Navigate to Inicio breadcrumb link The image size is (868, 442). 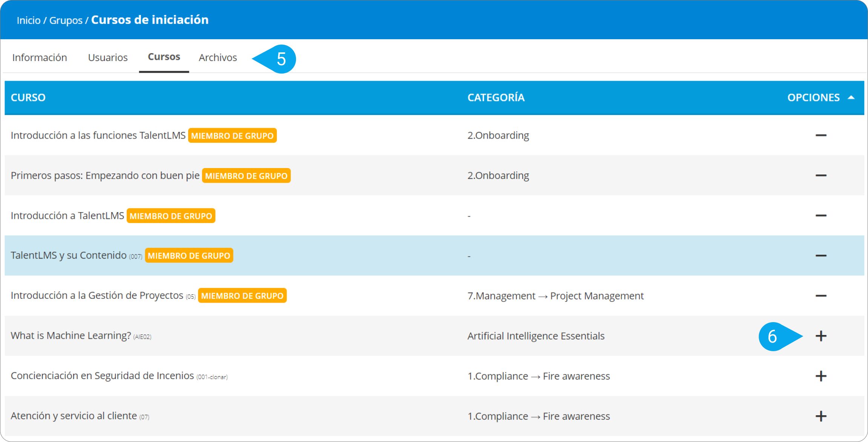pyautogui.click(x=29, y=20)
